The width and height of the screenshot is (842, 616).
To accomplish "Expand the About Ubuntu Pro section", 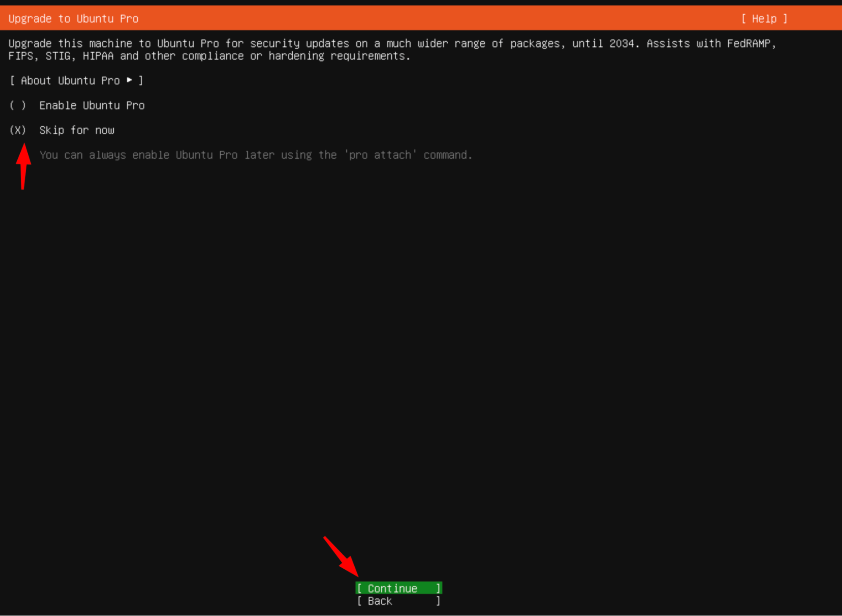I will [76, 80].
